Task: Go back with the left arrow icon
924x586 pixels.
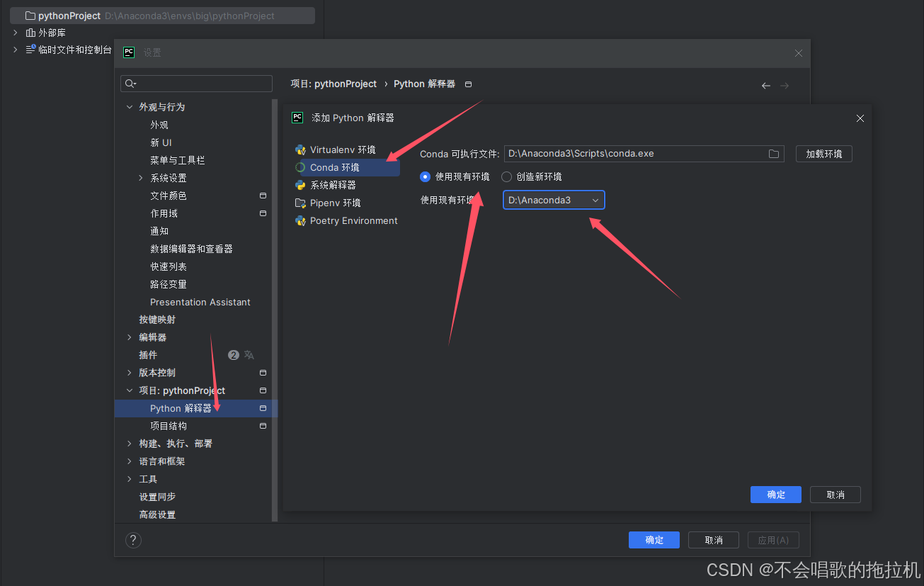Action: click(765, 85)
